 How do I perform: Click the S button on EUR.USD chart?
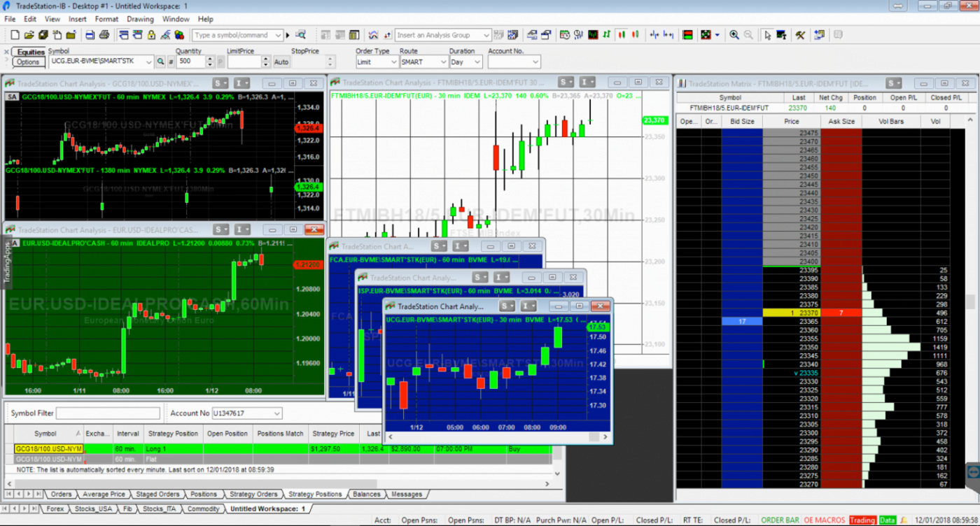(x=221, y=229)
